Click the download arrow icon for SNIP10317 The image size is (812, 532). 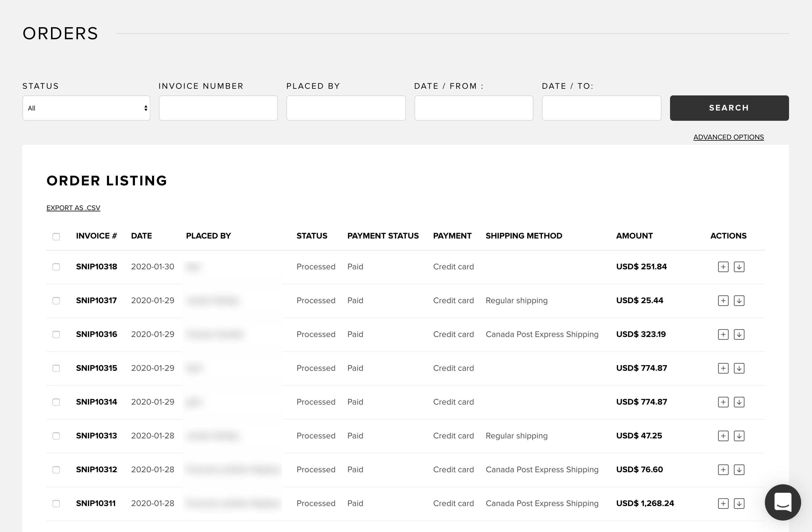click(x=739, y=300)
